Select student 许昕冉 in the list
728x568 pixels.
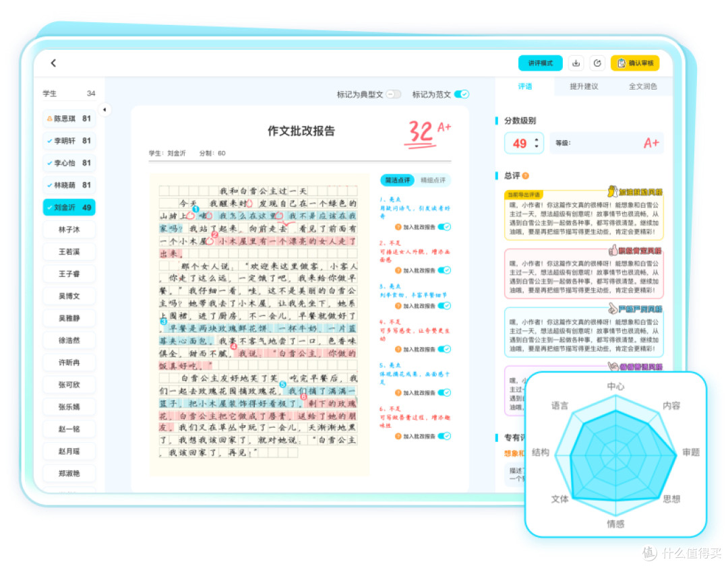69,362
